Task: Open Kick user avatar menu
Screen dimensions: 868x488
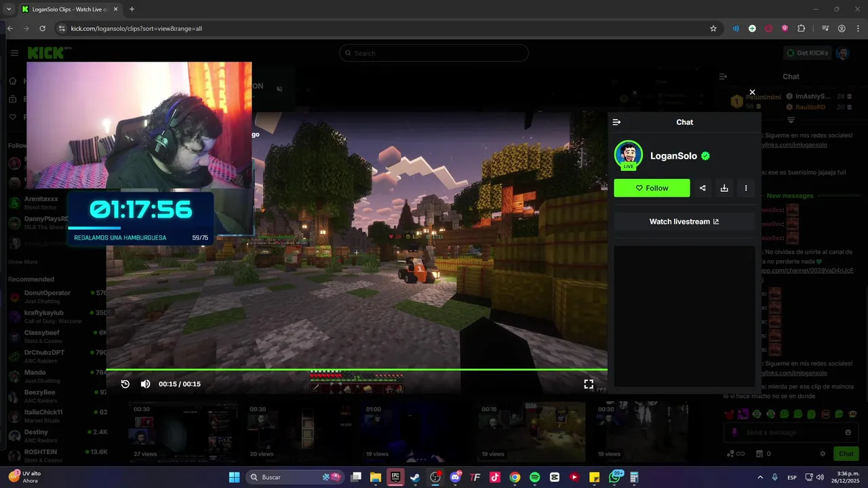Action: pos(843,53)
